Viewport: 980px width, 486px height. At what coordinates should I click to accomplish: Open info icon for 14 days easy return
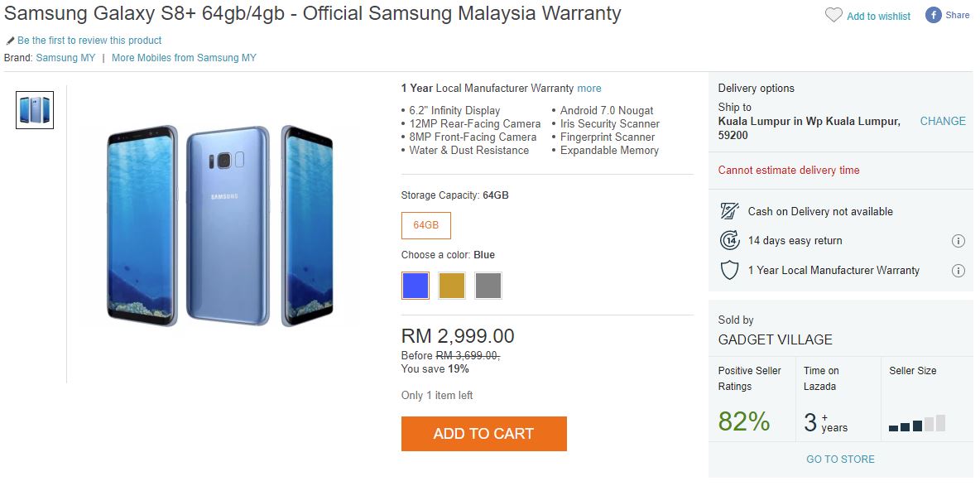[958, 241]
